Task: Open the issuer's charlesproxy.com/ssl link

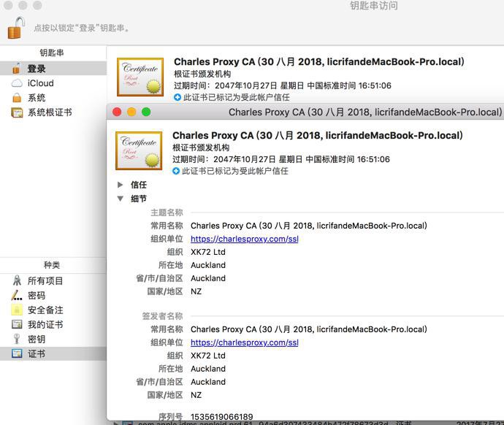Action: pos(244,342)
